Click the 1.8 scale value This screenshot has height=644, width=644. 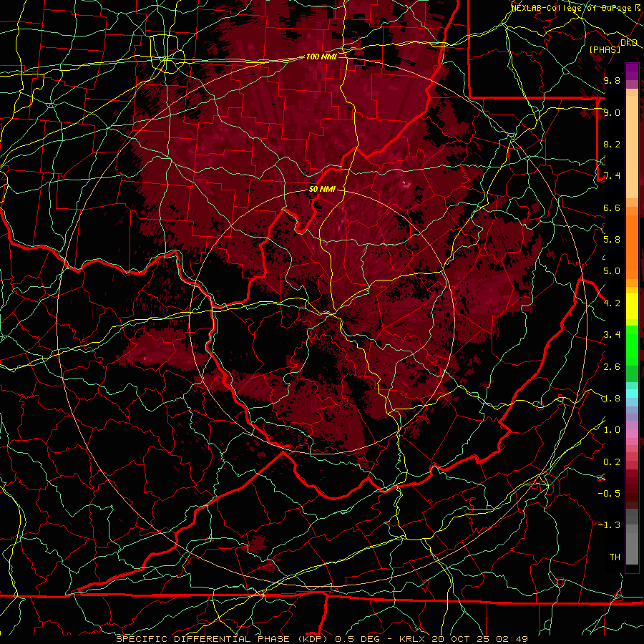pyautogui.click(x=612, y=399)
